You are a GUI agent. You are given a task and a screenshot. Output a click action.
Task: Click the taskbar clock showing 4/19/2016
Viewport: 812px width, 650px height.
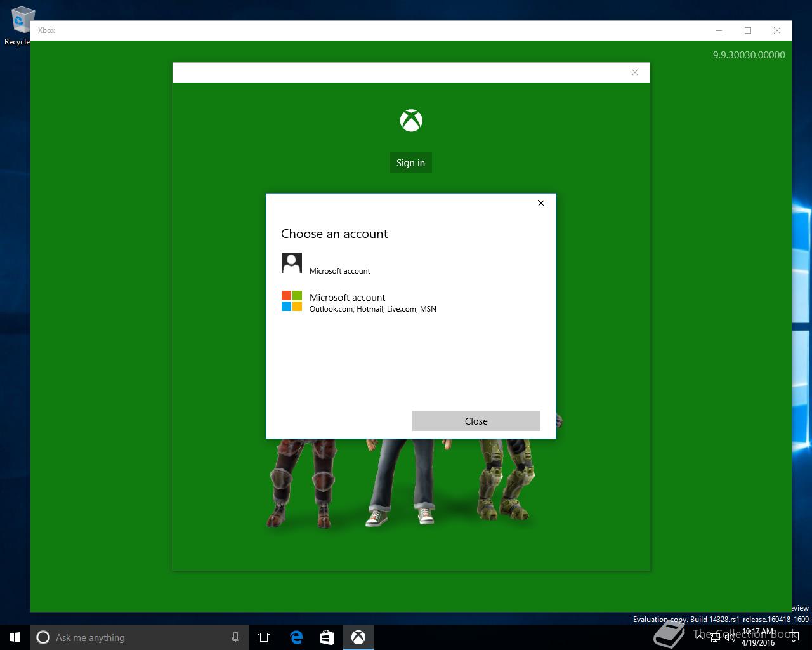click(759, 637)
